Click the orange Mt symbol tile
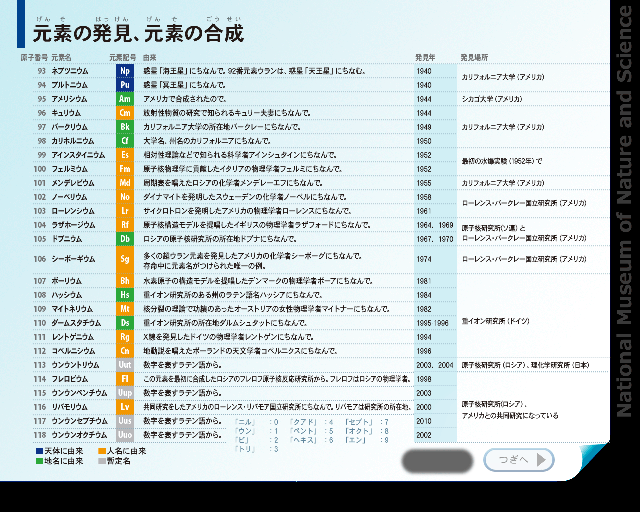This screenshot has height=512, width=640. [125, 309]
